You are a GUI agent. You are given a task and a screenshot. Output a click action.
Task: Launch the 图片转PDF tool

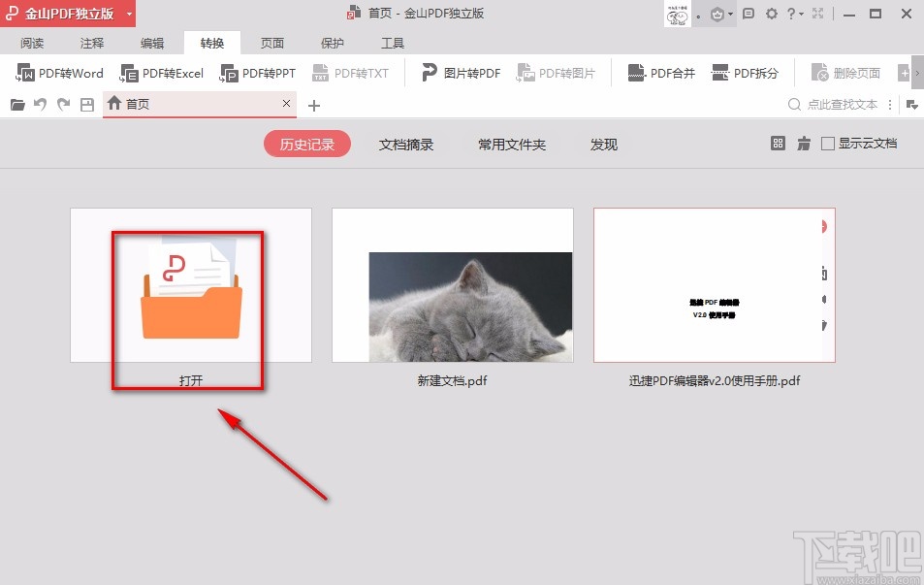pyautogui.click(x=459, y=72)
